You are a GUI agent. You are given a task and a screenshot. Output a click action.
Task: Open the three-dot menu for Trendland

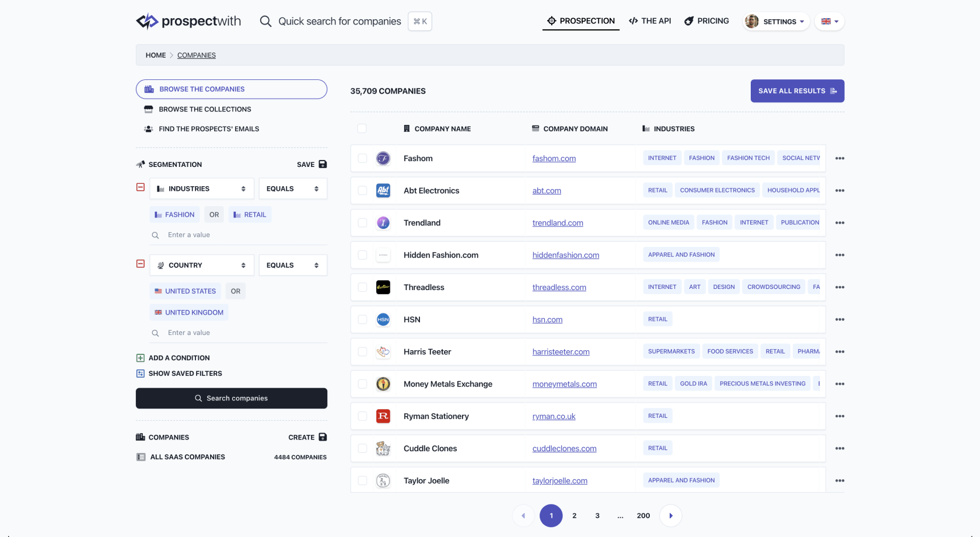pos(840,222)
